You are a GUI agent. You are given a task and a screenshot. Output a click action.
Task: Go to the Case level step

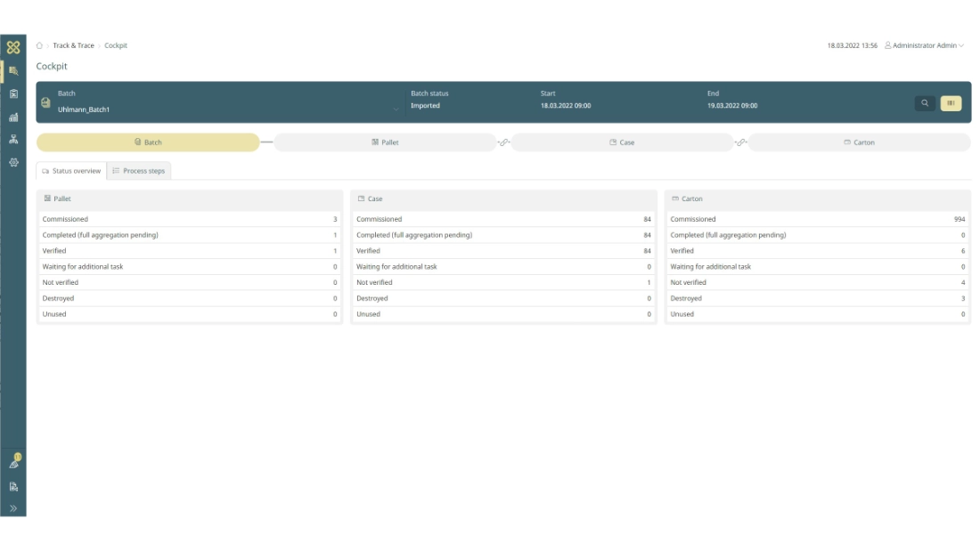pyautogui.click(x=622, y=142)
